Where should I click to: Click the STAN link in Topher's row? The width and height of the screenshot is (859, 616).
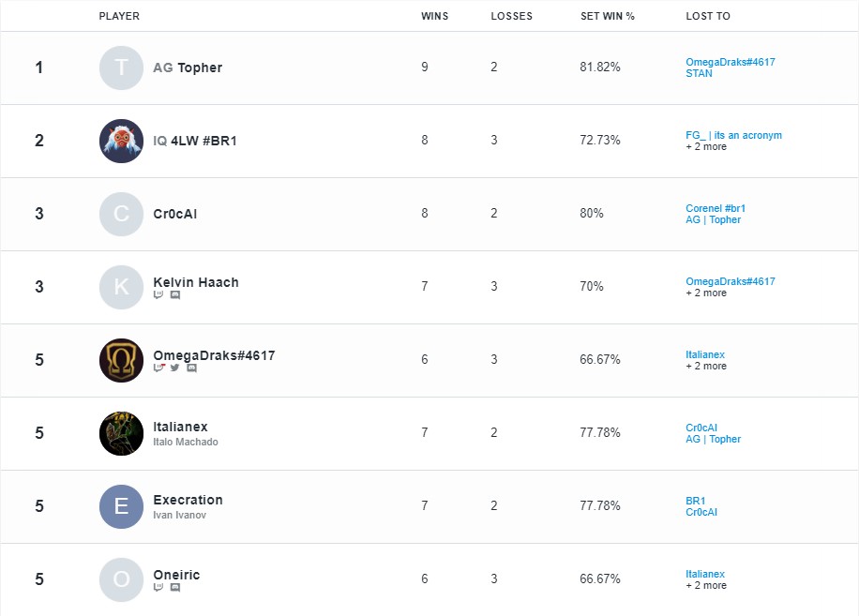tap(698, 73)
